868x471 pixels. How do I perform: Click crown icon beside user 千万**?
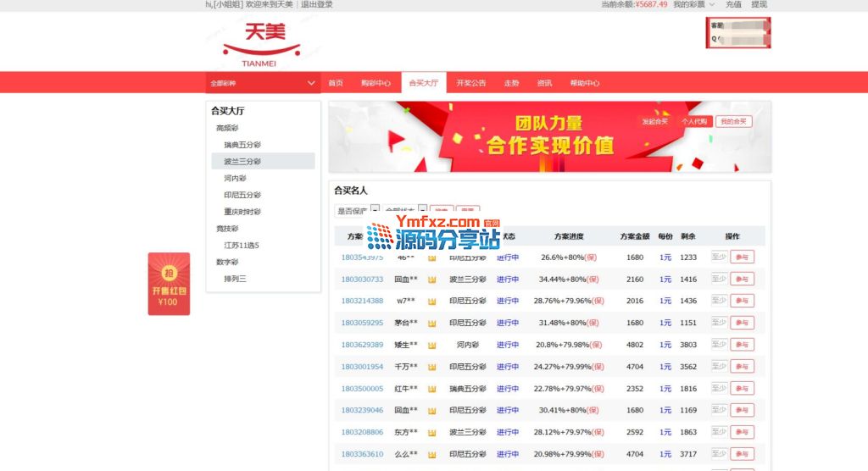point(431,368)
